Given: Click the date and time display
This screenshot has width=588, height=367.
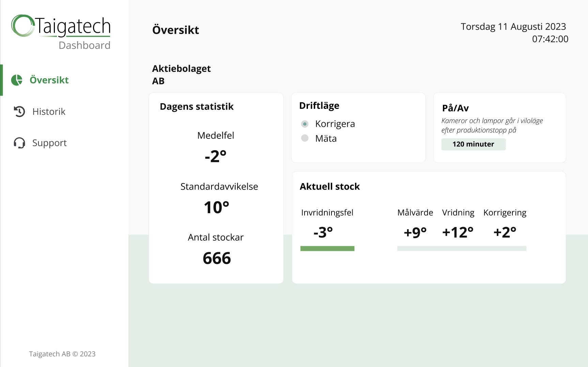Looking at the screenshot, I should pos(514,33).
